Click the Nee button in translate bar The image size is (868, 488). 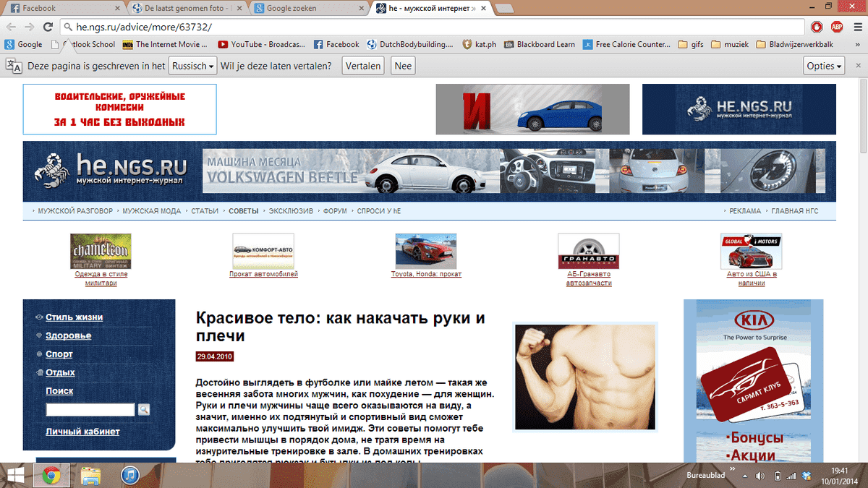[403, 66]
